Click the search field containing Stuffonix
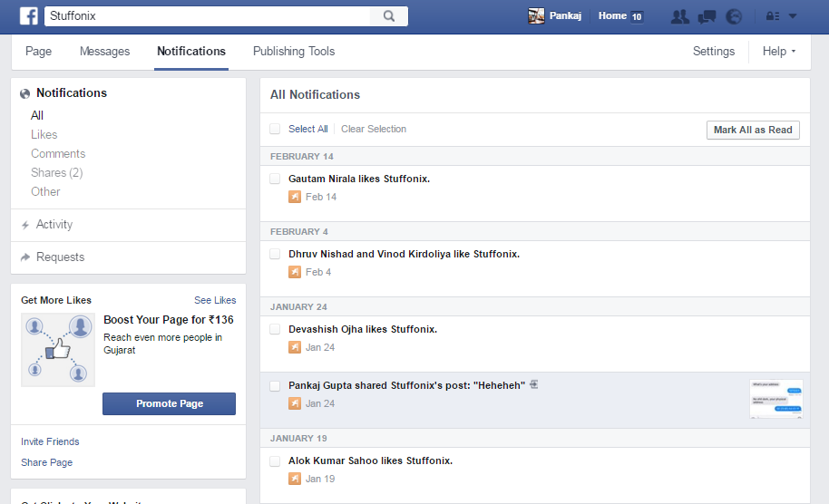The image size is (829, 504). point(208,15)
